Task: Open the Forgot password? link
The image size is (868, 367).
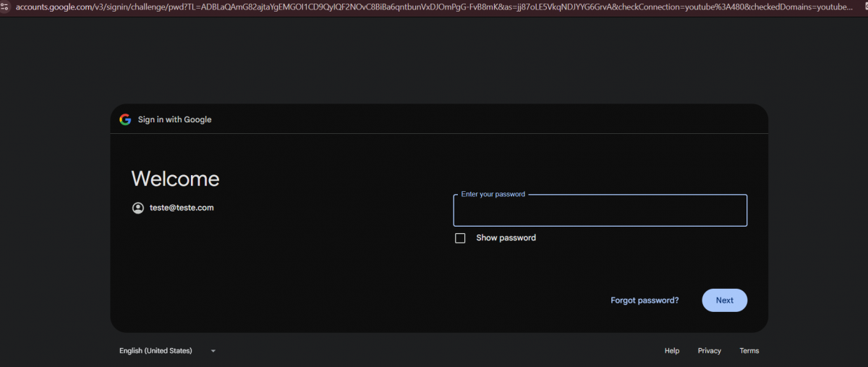Action: point(644,300)
